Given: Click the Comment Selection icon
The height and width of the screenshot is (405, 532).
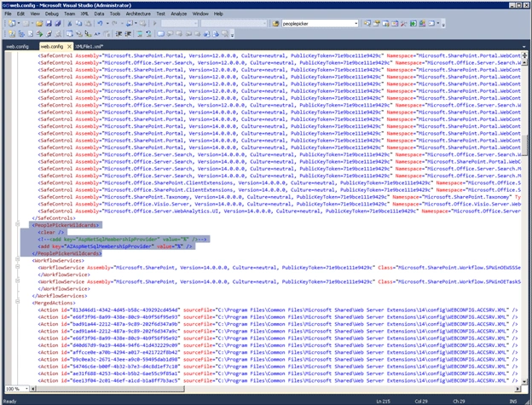Looking at the screenshot, I should tap(140, 33).
